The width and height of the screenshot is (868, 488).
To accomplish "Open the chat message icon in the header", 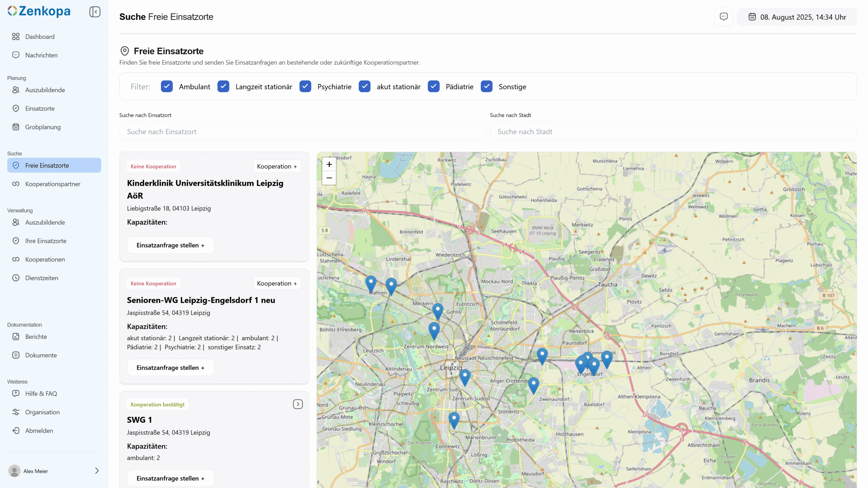I will (x=724, y=17).
